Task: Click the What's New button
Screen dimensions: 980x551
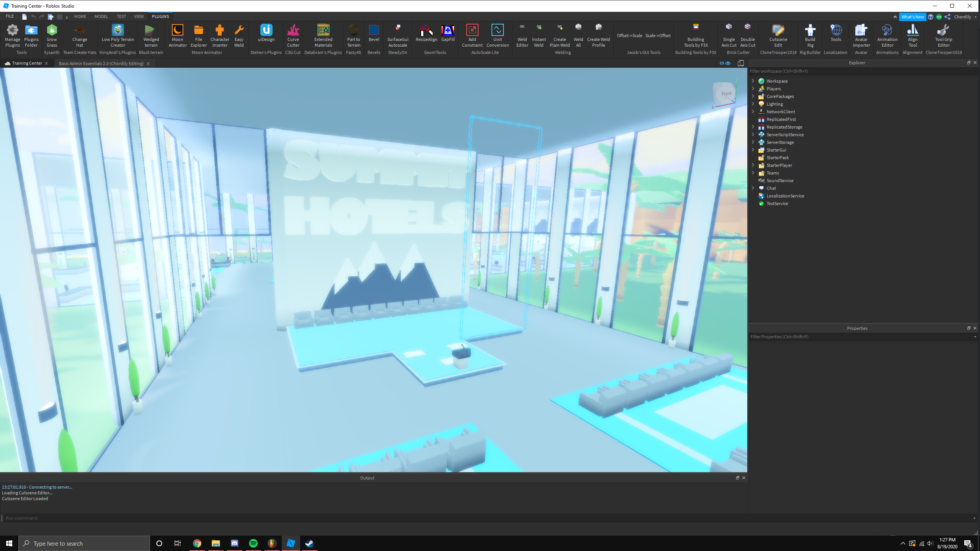Action: [x=912, y=17]
